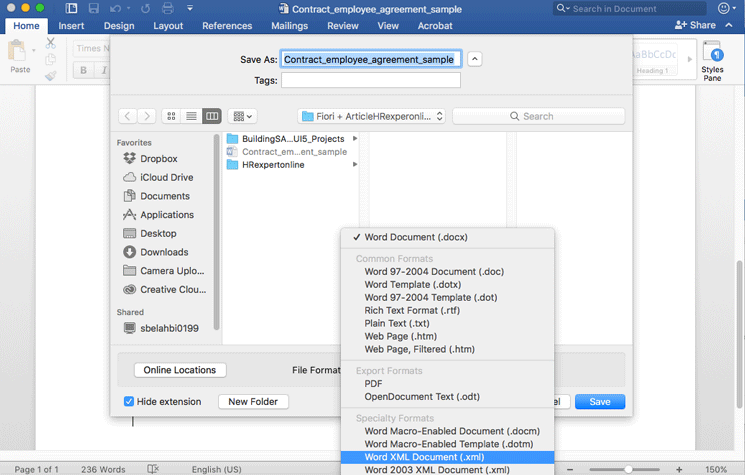This screenshot has width=745, height=475.
Task: Click the Copy icon below scissors
Action: pyautogui.click(x=50, y=59)
